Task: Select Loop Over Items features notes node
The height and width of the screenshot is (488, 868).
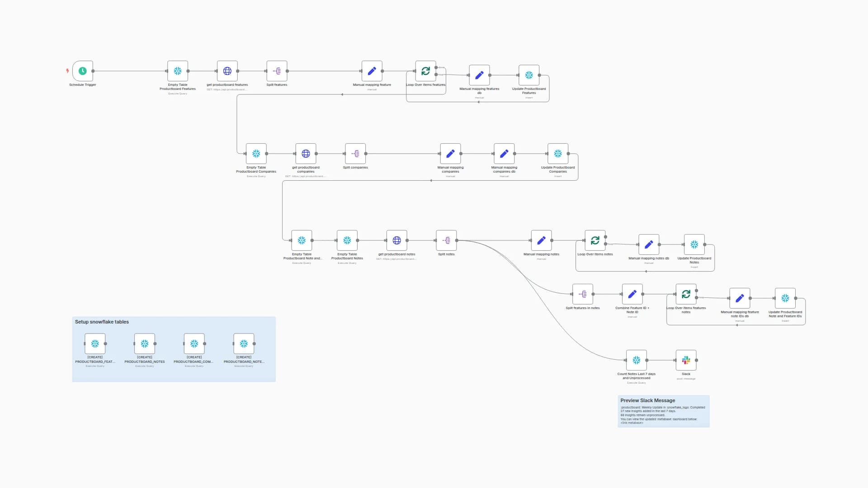Action: 686,294
